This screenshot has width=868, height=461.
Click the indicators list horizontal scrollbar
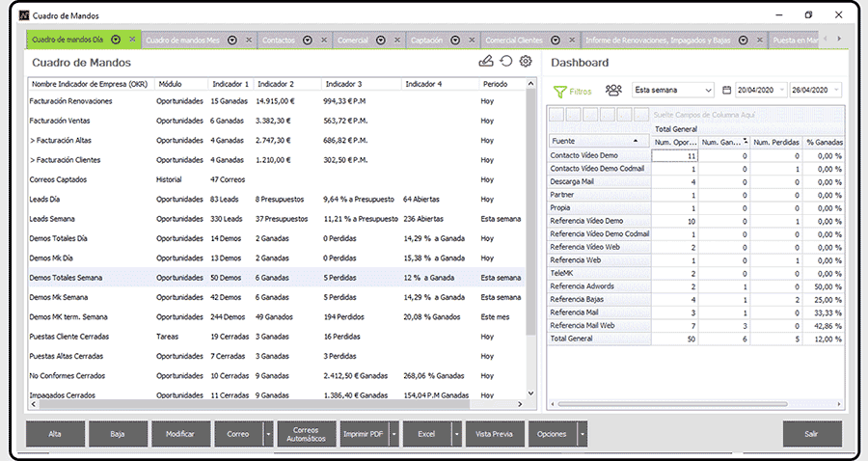pos(255,404)
